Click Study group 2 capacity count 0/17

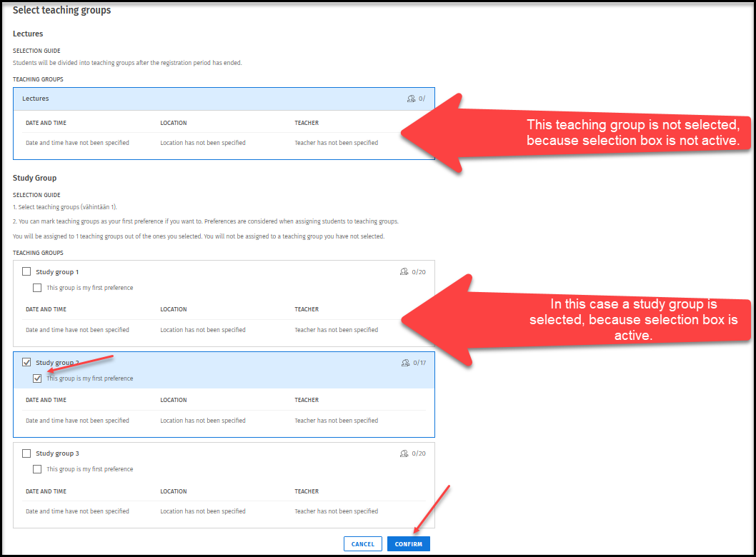(x=419, y=363)
